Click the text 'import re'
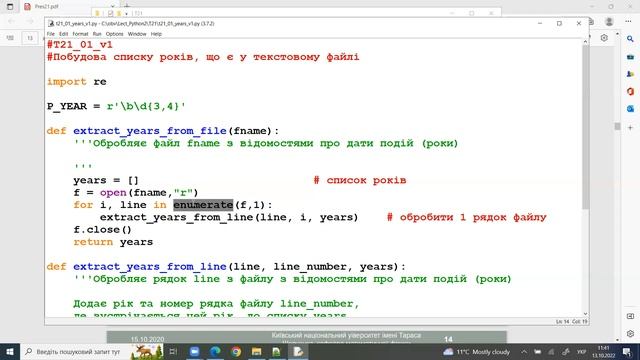The width and height of the screenshot is (640, 360). [77, 82]
